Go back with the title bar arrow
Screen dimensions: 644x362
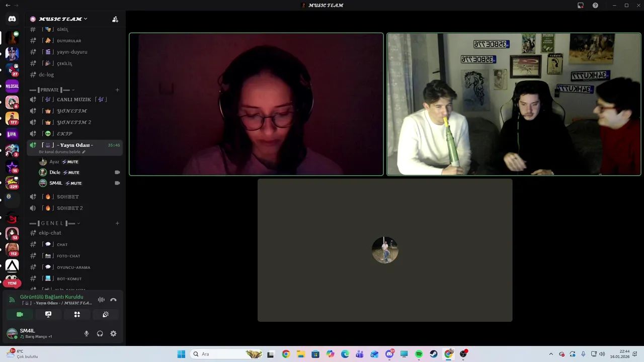point(8,5)
